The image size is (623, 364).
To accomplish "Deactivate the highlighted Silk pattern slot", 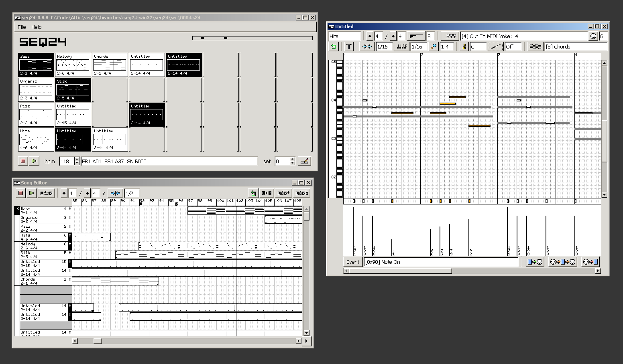I will click(x=73, y=89).
